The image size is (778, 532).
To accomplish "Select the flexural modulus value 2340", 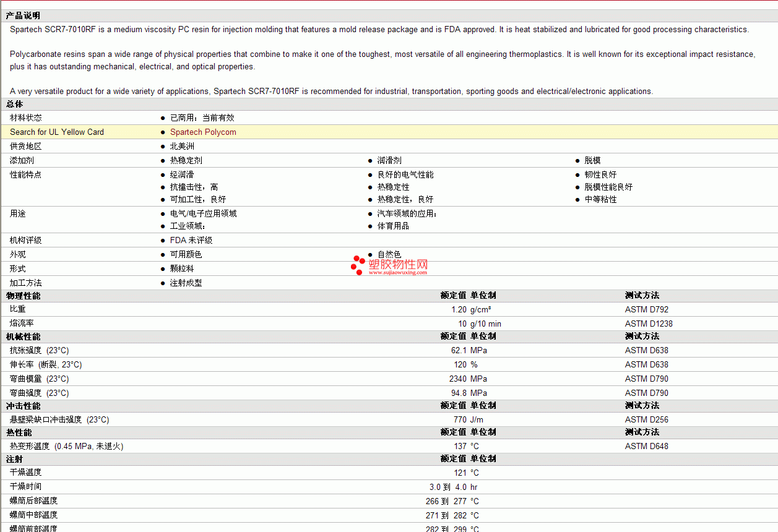I will pos(458,379).
